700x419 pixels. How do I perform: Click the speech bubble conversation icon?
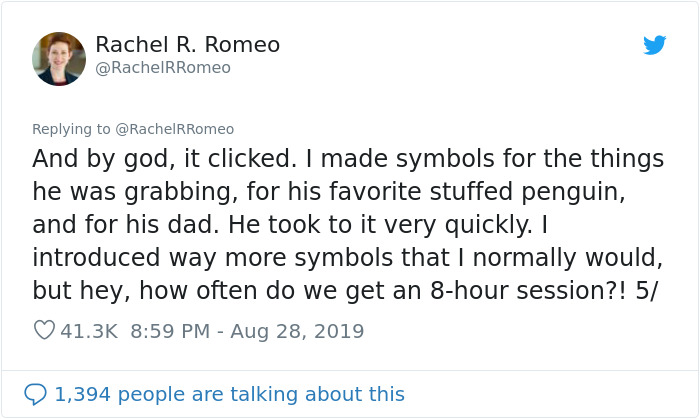point(35,394)
